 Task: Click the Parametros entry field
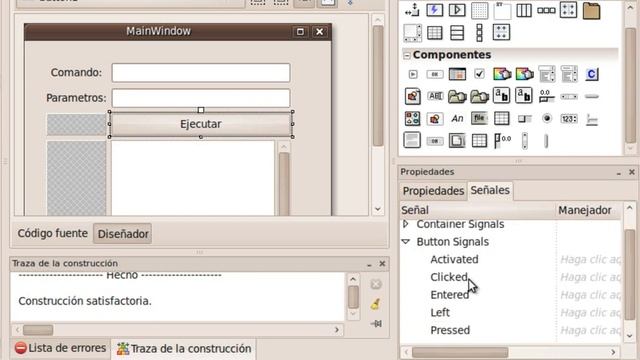coord(201,98)
